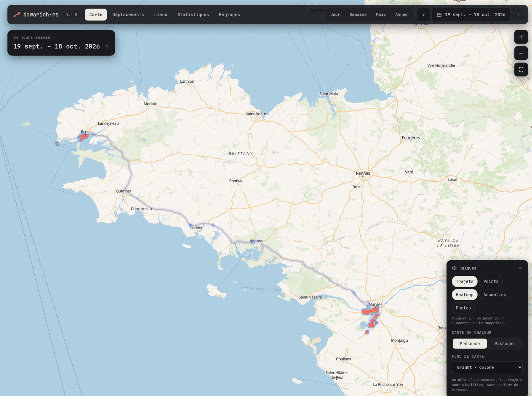This screenshot has width=532, height=396.
Task: Click the Lorient city label on map
Action: tap(196, 227)
